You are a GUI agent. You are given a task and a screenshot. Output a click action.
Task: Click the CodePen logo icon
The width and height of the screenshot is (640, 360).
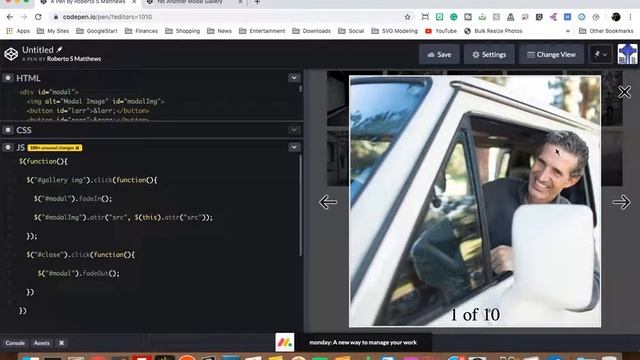pos(11,54)
